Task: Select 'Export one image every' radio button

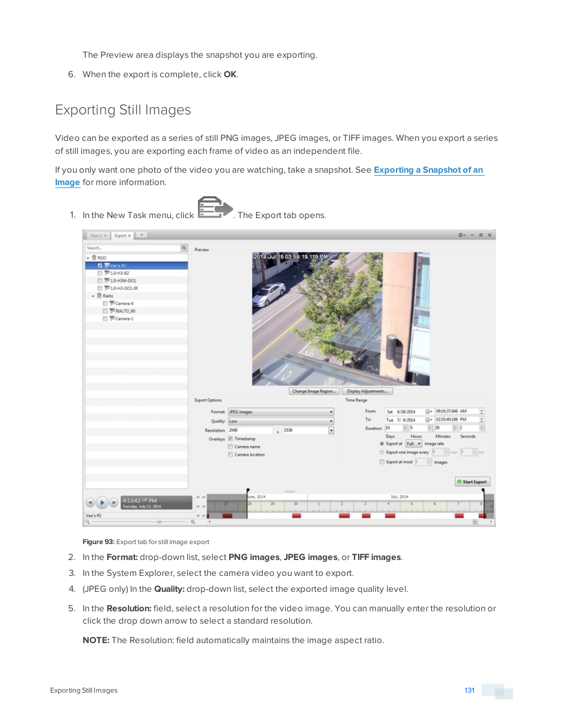Action: pos(382,452)
